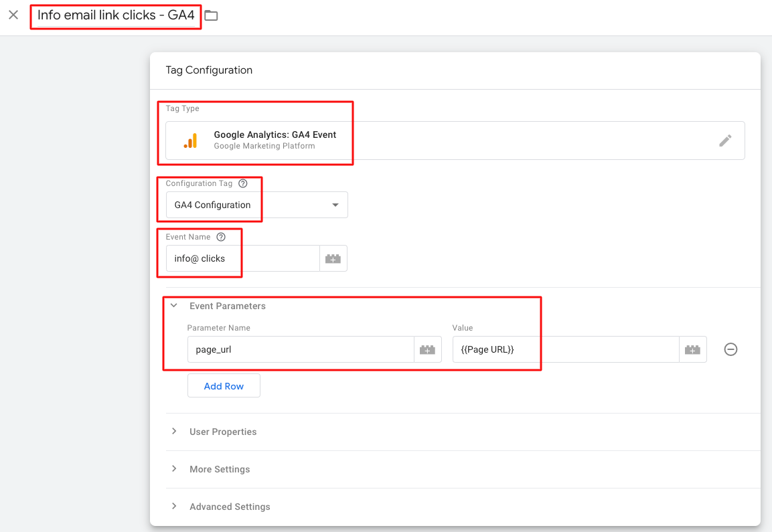Collapse the Event Parameters section
The width and height of the screenshot is (772, 532).
[x=174, y=306]
